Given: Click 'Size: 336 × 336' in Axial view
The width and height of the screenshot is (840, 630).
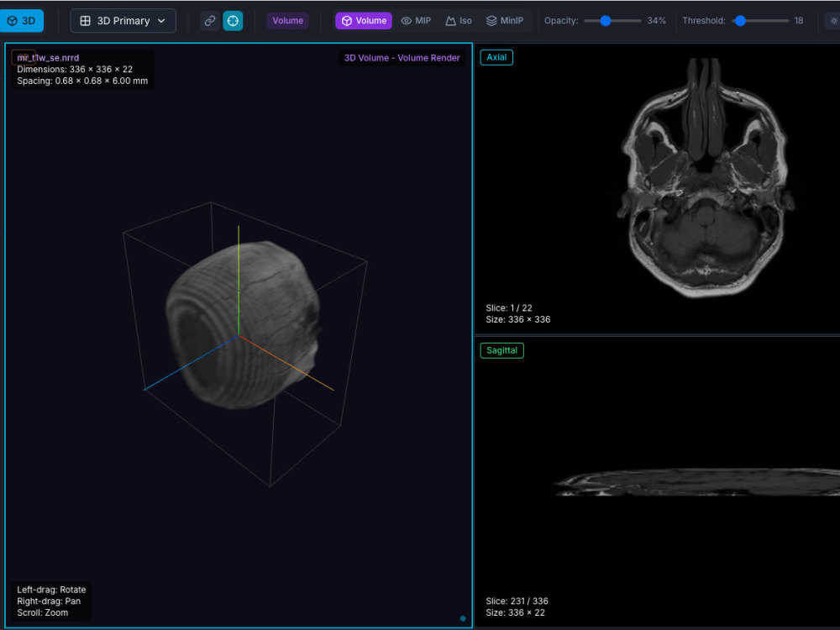Looking at the screenshot, I should (x=518, y=320).
